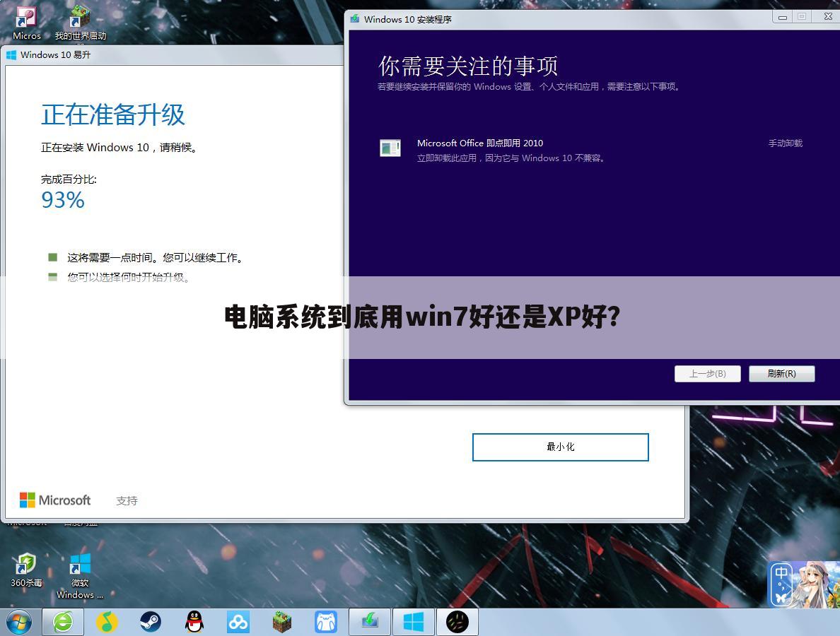
Task: Click the 93% progress value
Action: point(63,200)
